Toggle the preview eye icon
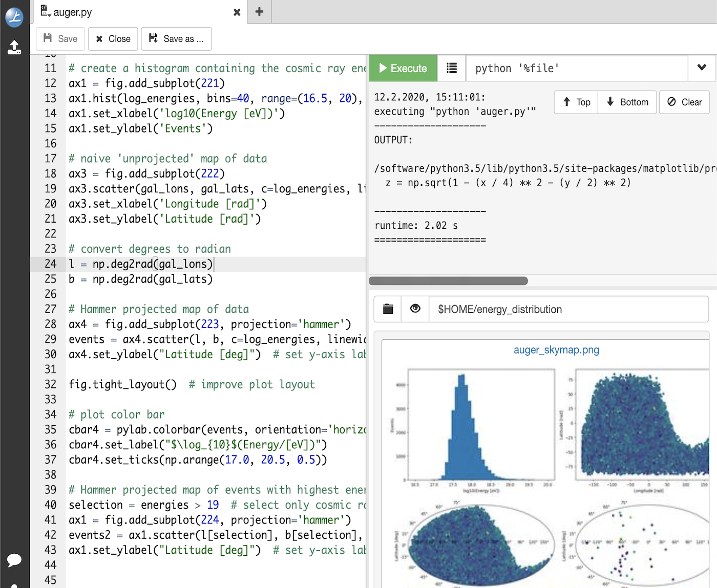Viewport: 717px width, 588px height. (x=415, y=309)
